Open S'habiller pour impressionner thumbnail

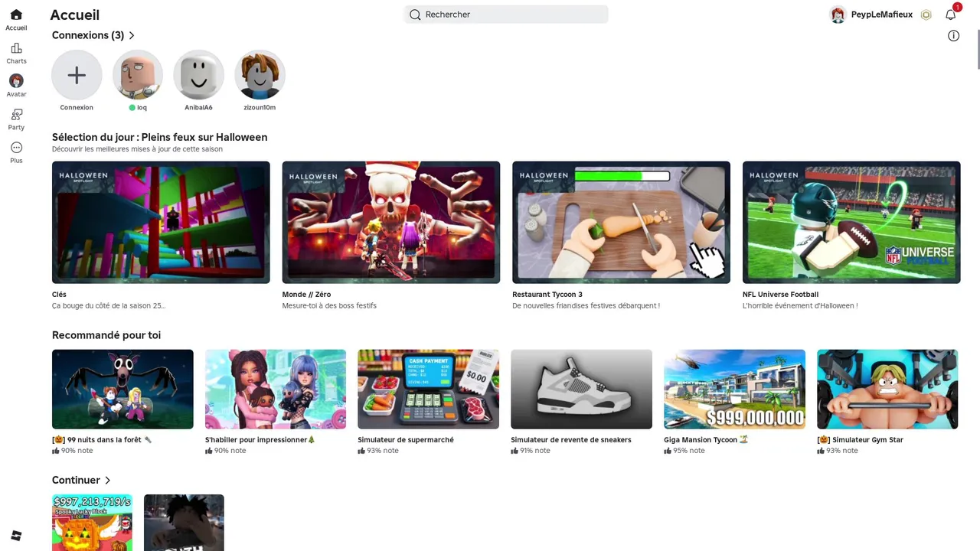tap(276, 389)
